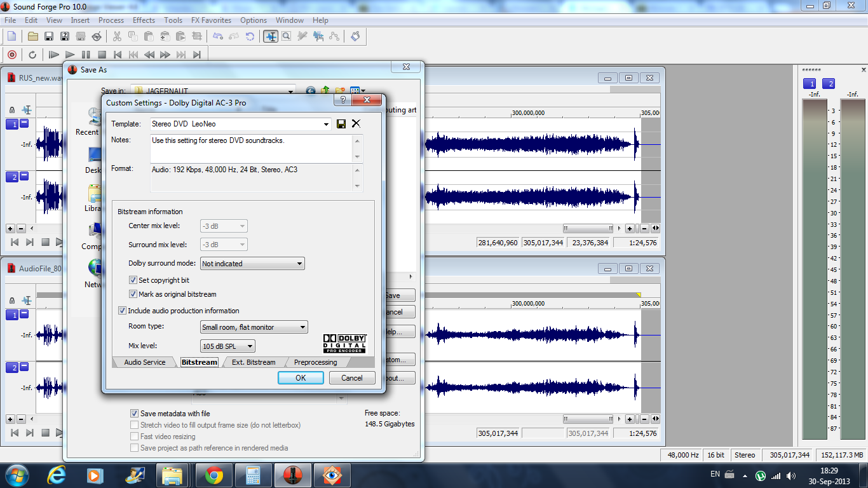
Task: Click the dialog's question mark help icon
Action: (342, 100)
